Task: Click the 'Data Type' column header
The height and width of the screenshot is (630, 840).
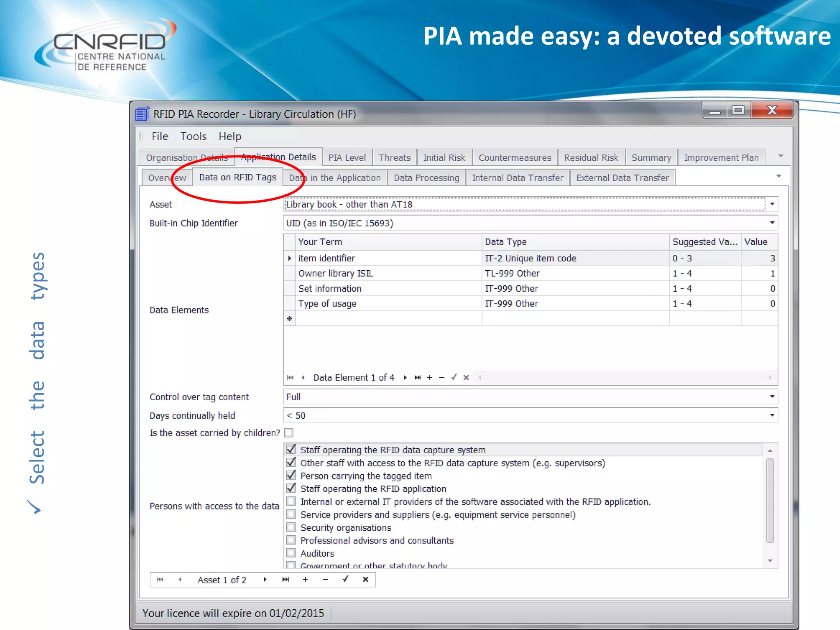Action: (575, 242)
